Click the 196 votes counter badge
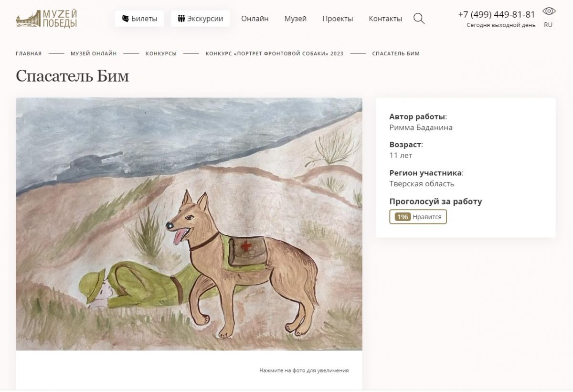The width and height of the screenshot is (573, 392). pyautogui.click(x=403, y=217)
